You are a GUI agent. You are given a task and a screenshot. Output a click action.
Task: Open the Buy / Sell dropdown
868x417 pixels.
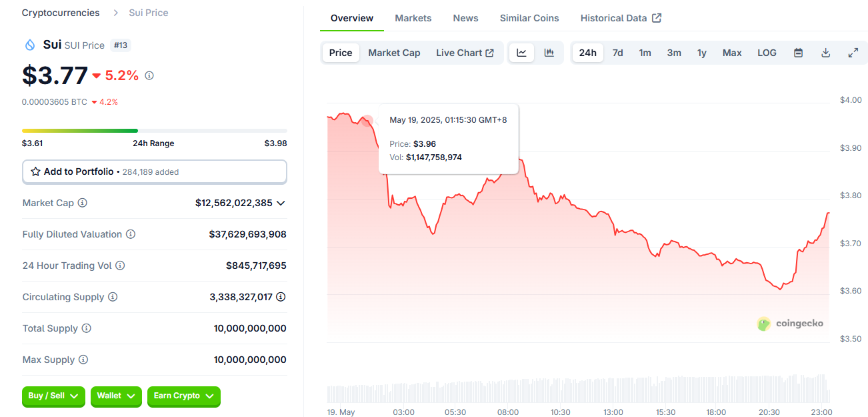53,396
